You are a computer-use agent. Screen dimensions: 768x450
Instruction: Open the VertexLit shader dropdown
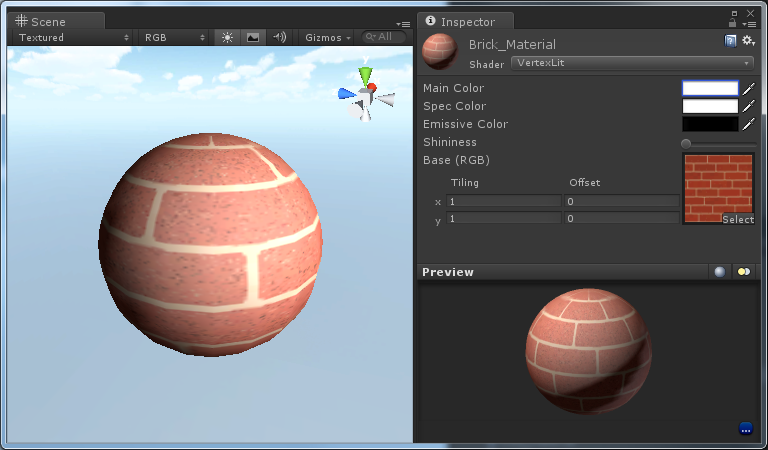(x=632, y=63)
